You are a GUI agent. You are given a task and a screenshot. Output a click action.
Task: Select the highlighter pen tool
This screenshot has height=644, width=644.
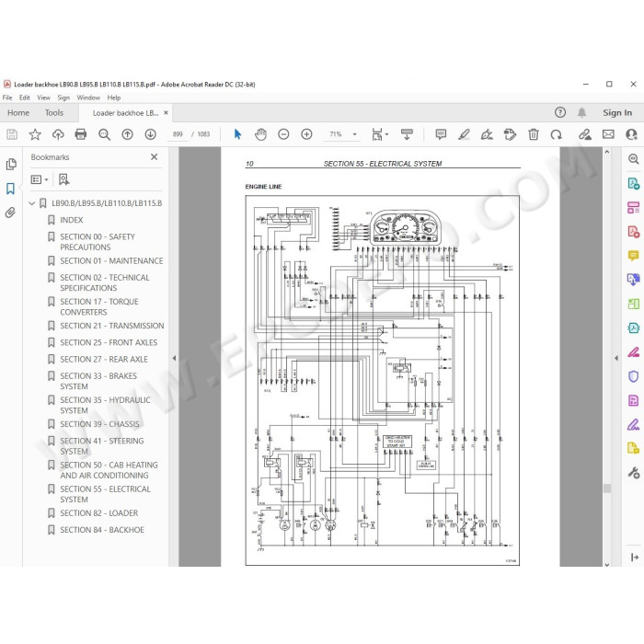tap(464, 134)
